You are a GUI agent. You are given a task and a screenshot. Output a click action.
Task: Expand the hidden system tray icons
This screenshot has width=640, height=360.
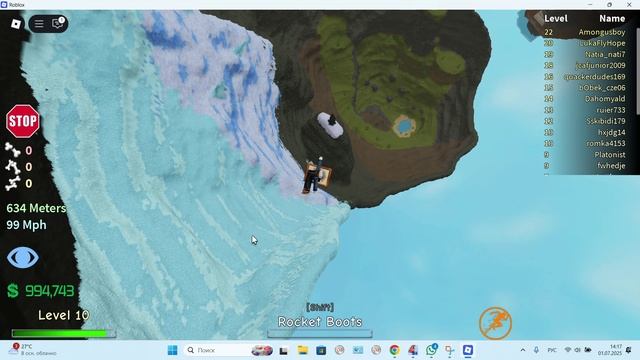click(x=523, y=350)
